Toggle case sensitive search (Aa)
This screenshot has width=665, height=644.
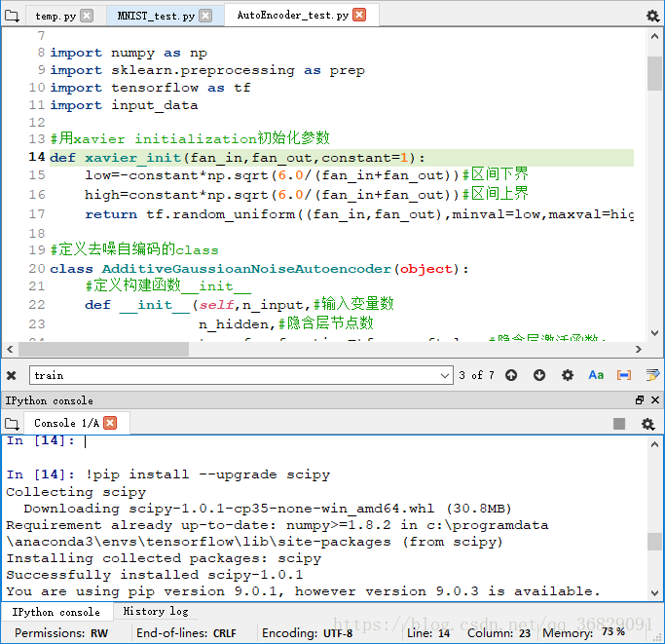tap(596, 375)
